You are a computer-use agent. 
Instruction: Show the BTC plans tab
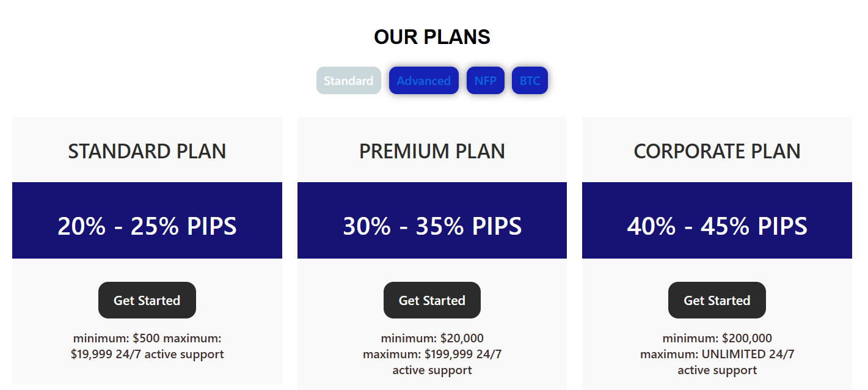(x=530, y=81)
